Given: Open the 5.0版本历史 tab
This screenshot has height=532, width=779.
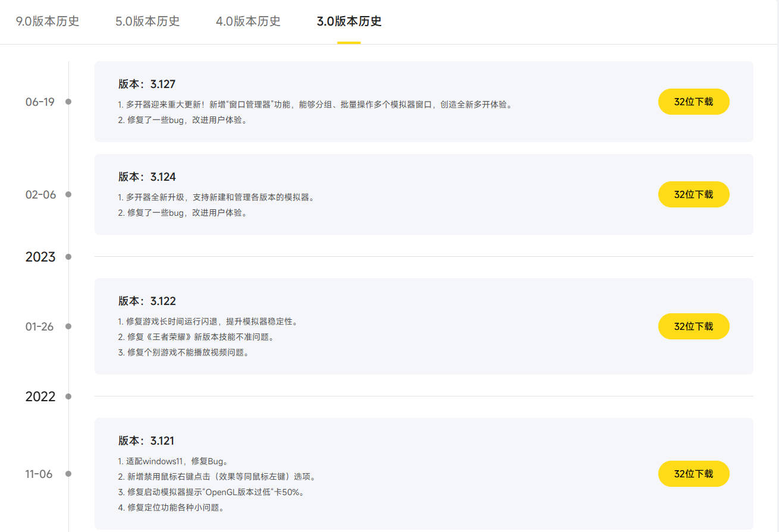Looking at the screenshot, I should 146,20.
